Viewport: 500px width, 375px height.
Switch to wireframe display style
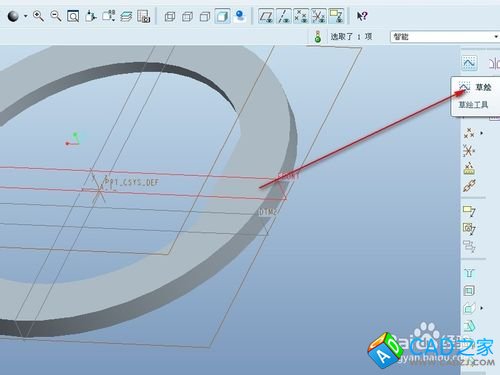[x=170, y=16]
